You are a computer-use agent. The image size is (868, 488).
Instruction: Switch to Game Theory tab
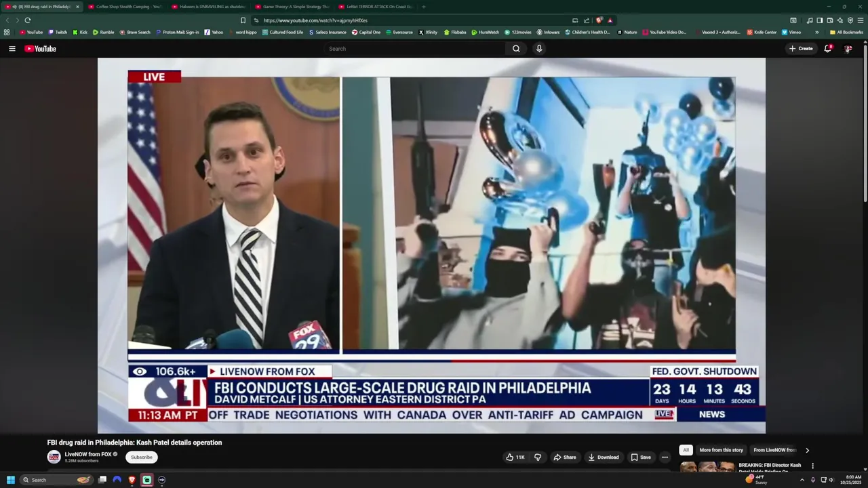click(x=292, y=7)
